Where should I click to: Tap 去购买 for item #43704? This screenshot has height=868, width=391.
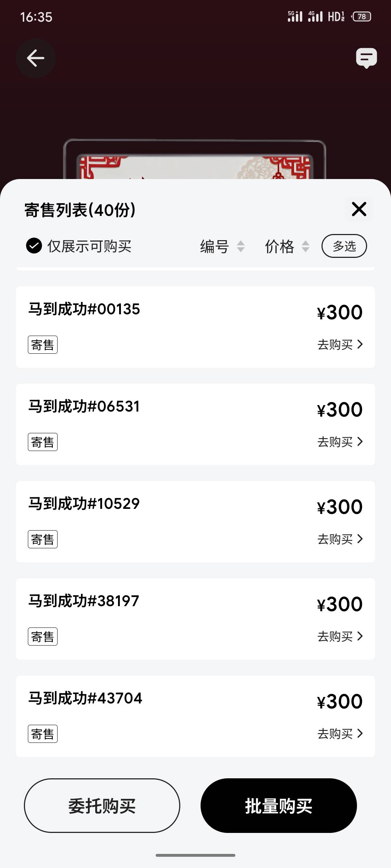(x=340, y=734)
